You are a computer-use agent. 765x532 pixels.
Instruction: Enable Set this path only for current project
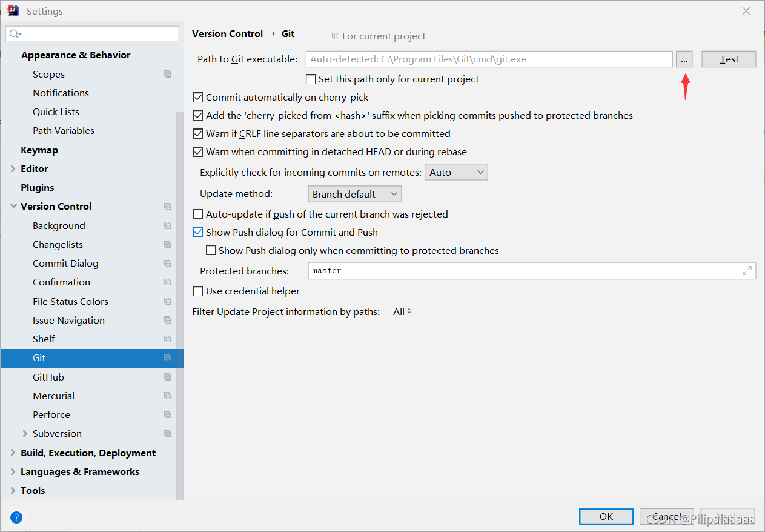pyautogui.click(x=311, y=79)
